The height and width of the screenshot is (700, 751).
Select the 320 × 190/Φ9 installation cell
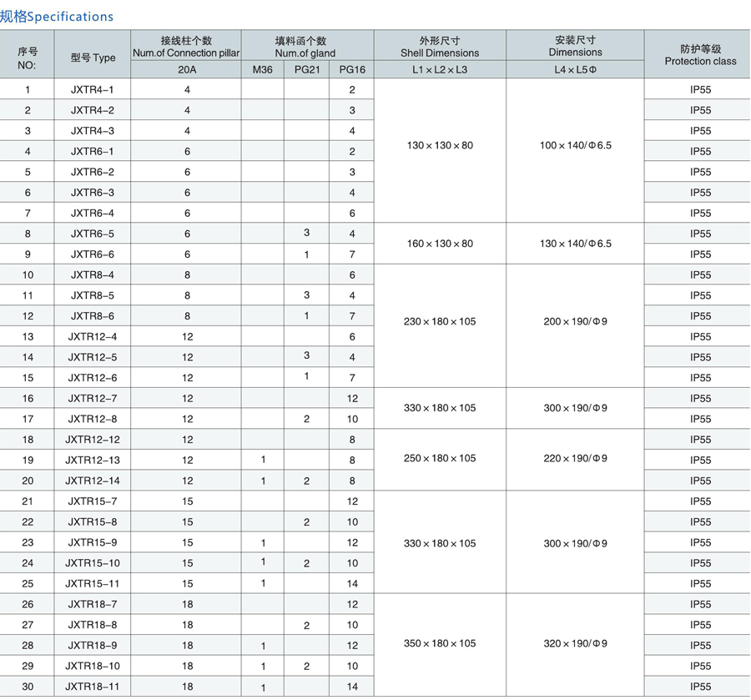[575, 643]
